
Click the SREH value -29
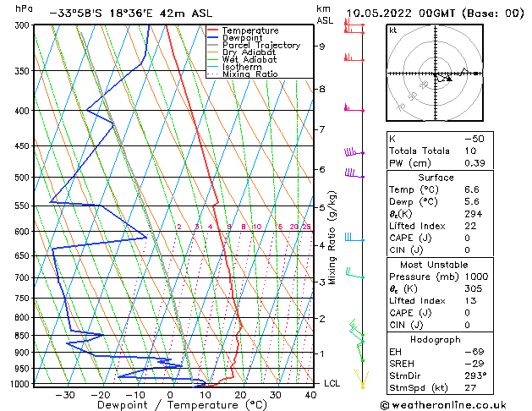[x=474, y=364]
